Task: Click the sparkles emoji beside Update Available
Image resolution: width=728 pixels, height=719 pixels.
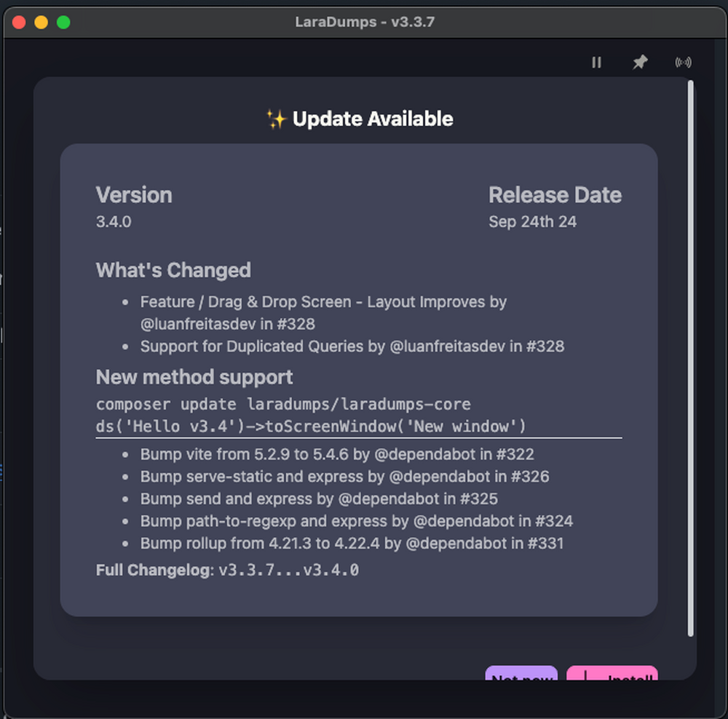Action: pyautogui.click(x=277, y=119)
